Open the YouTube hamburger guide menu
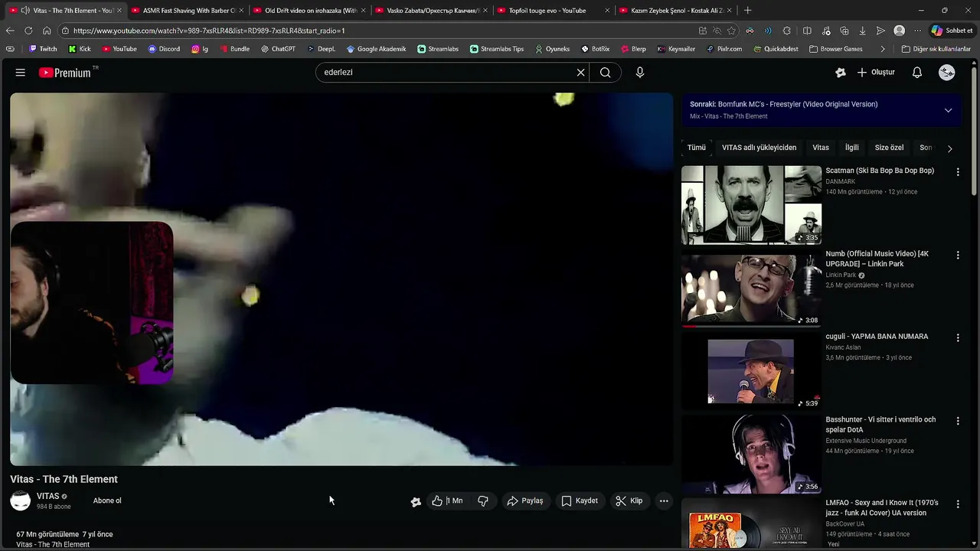The height and width of the screenshot is (551, 980). pos(21,72)
